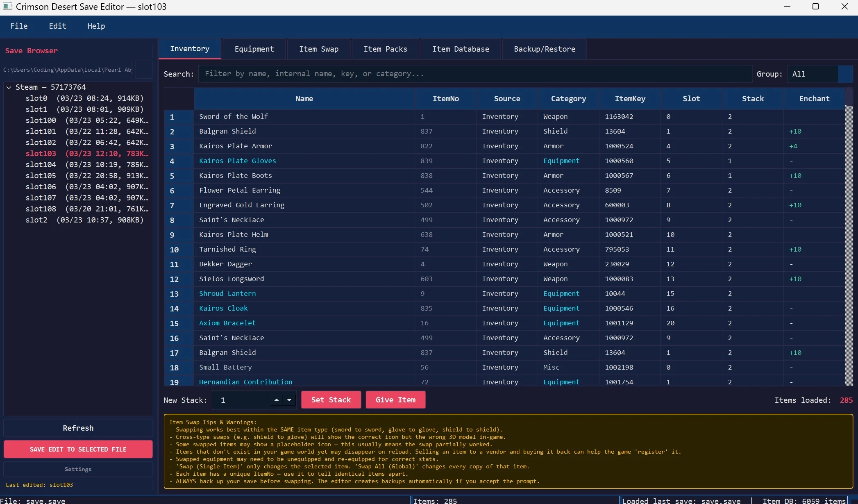Switch to the Item Swap tab
This screenshot has height=504, width=858.
(x=318, y=49)
